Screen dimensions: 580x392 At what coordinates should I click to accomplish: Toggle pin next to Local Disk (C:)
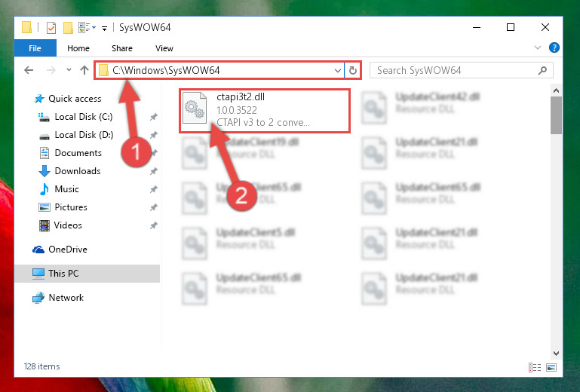pyautogui.click(x=153, y=117)
